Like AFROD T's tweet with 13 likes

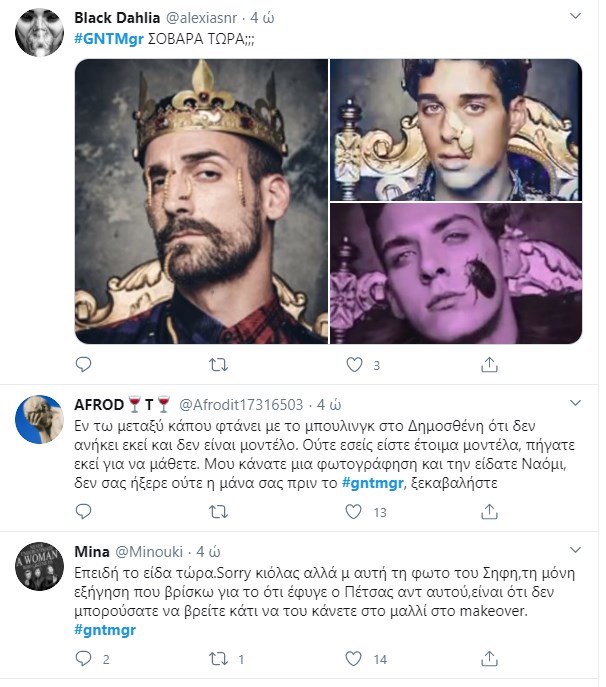[351, 512]
